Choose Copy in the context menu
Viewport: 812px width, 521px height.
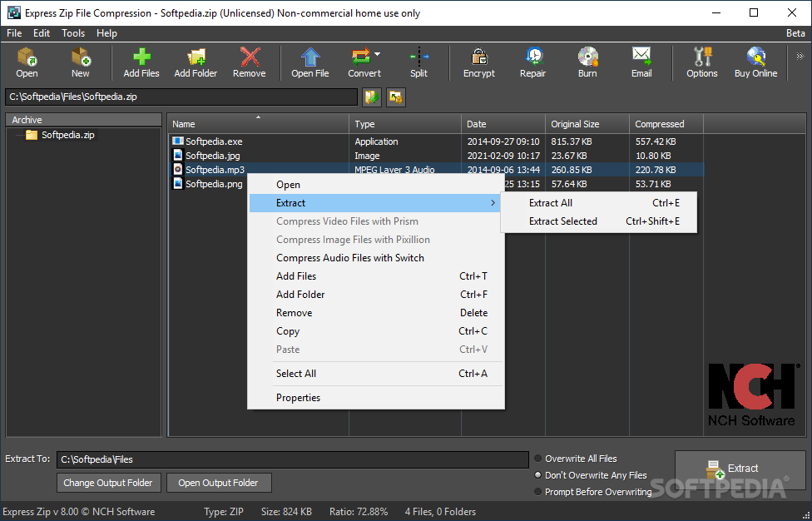[376, 331]
